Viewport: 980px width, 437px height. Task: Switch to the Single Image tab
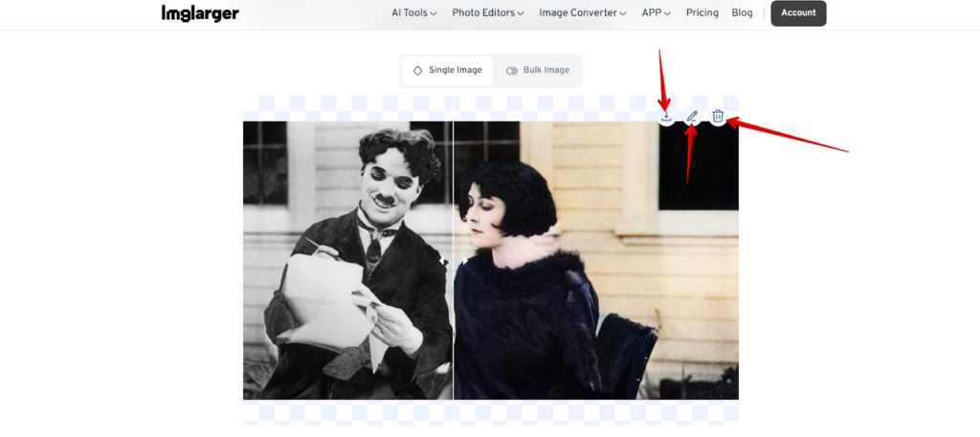point(447,71)
